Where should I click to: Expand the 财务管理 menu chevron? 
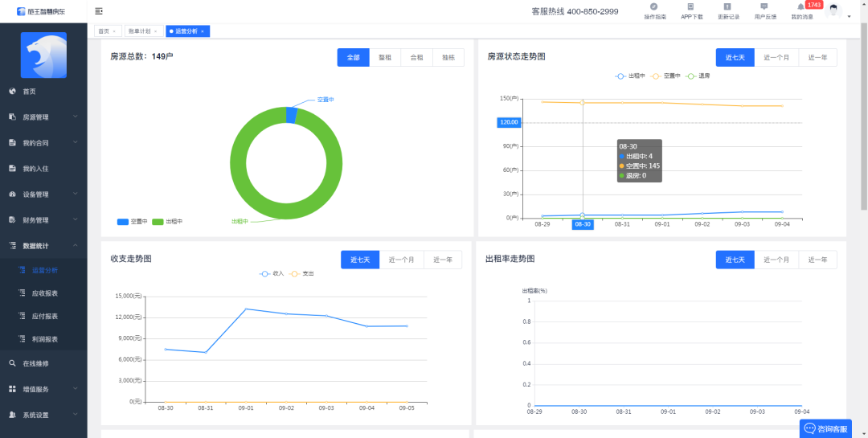click(x=76, y=219)
